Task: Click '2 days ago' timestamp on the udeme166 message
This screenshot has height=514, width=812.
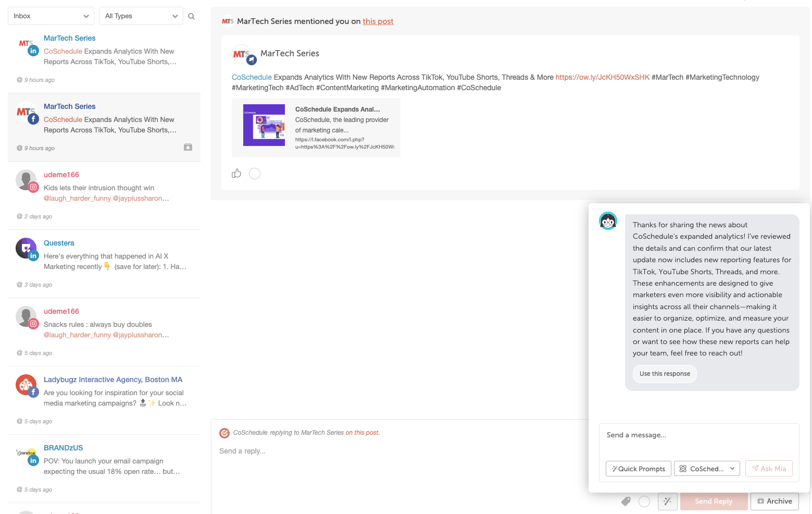Action: point(38,216)
